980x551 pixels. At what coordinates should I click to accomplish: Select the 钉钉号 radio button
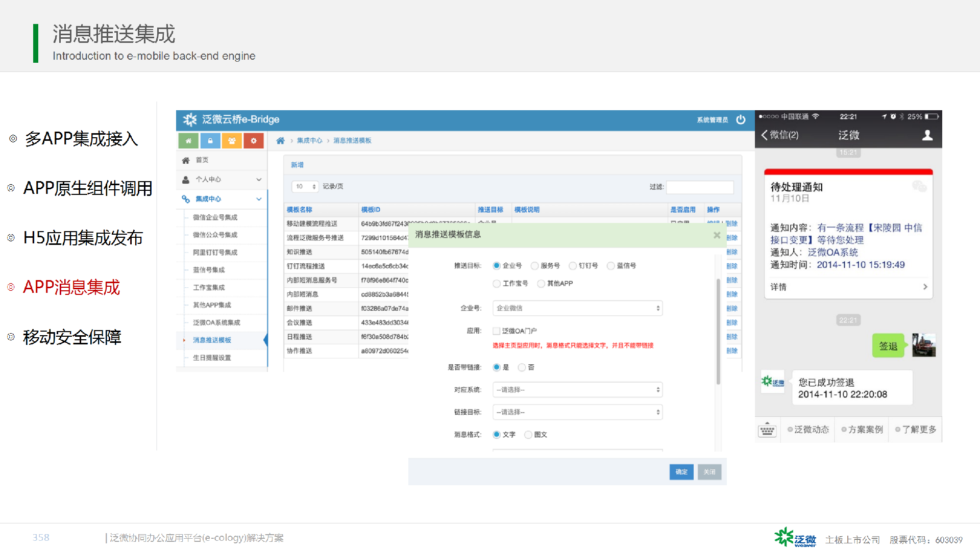[573, 266]
